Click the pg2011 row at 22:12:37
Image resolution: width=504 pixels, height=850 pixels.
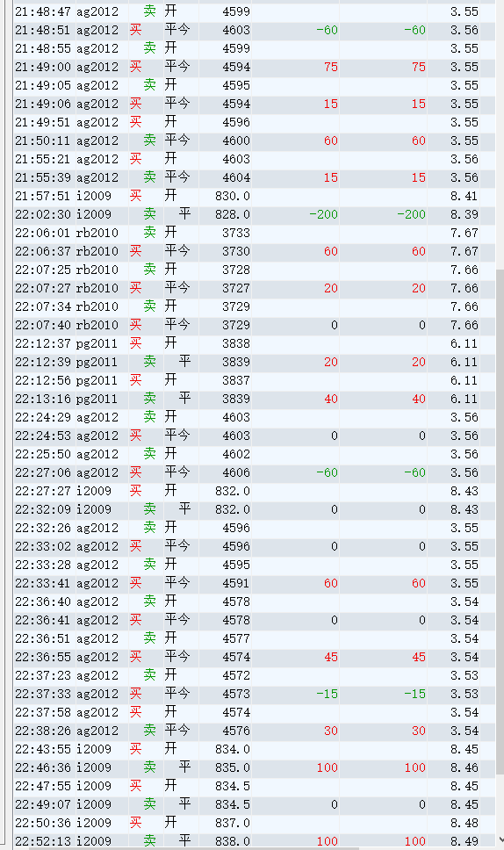[x=255, y=343]
